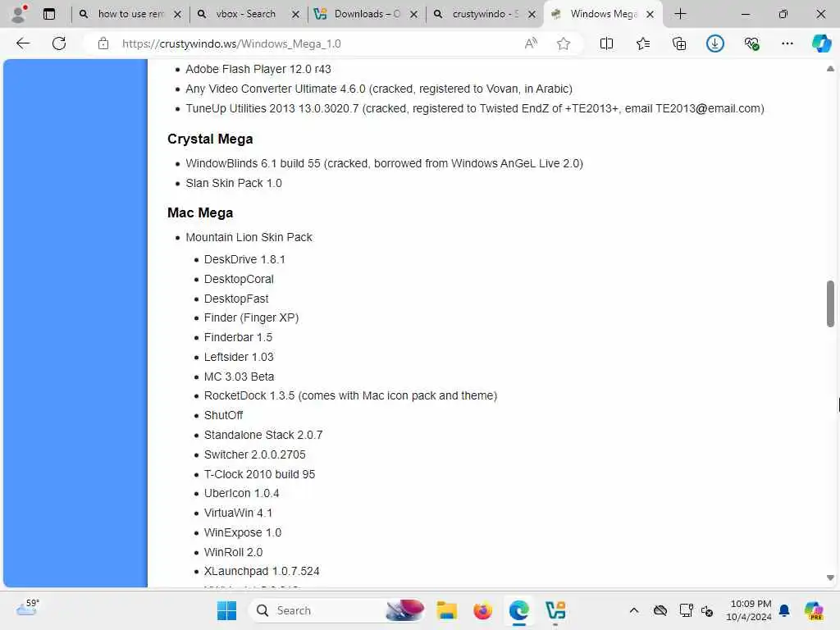Viewport: 840px width, 630px height.
Task: Open File Explorer from taskbar
Action: point(446,610)
